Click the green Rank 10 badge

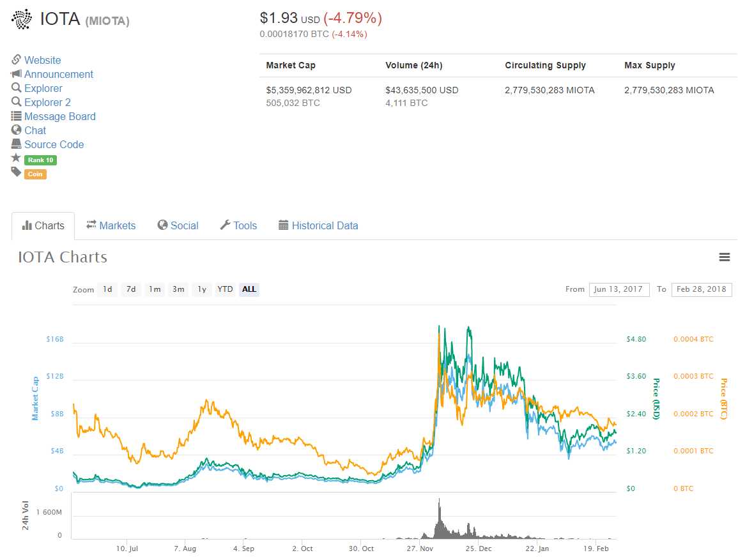(x=40, y=160)
